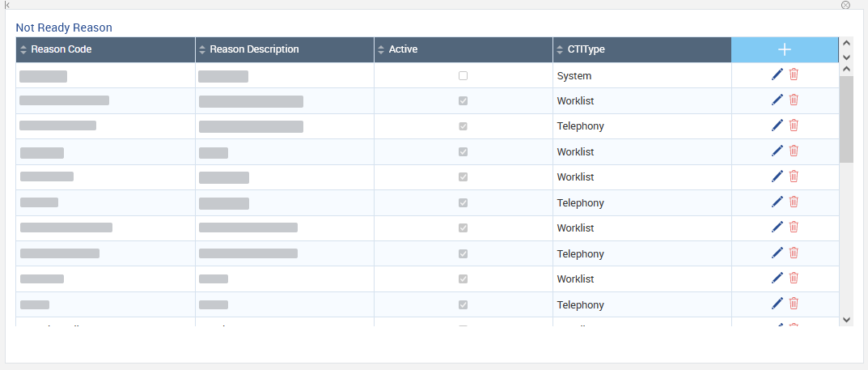Click the pencil edit icon in System row
This screenshot has height=370, width=868.
point(777,74)
